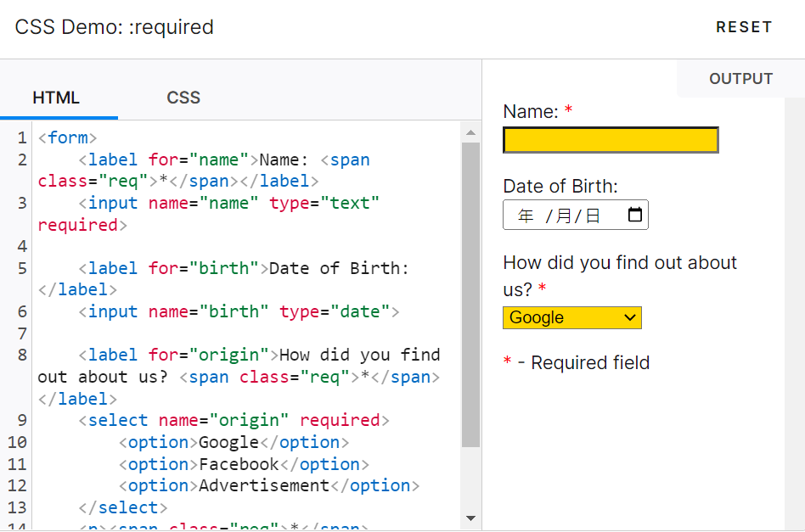Switch to the CSS tab
This screenshot has height=532, width=805.
click(x=183, y=98)
